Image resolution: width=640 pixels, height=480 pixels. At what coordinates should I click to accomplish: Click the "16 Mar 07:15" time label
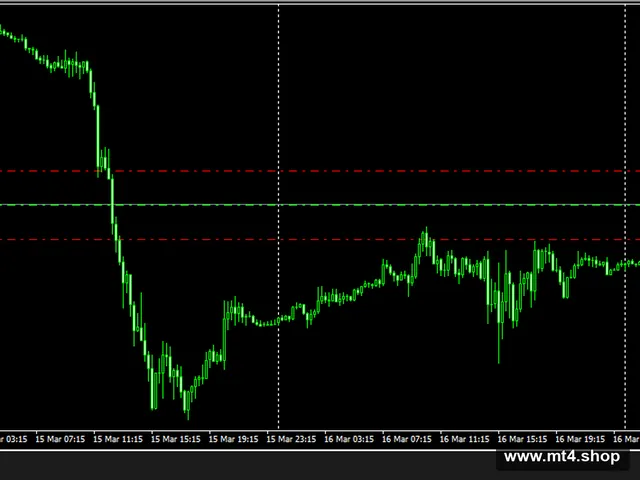tap(407, 439)
